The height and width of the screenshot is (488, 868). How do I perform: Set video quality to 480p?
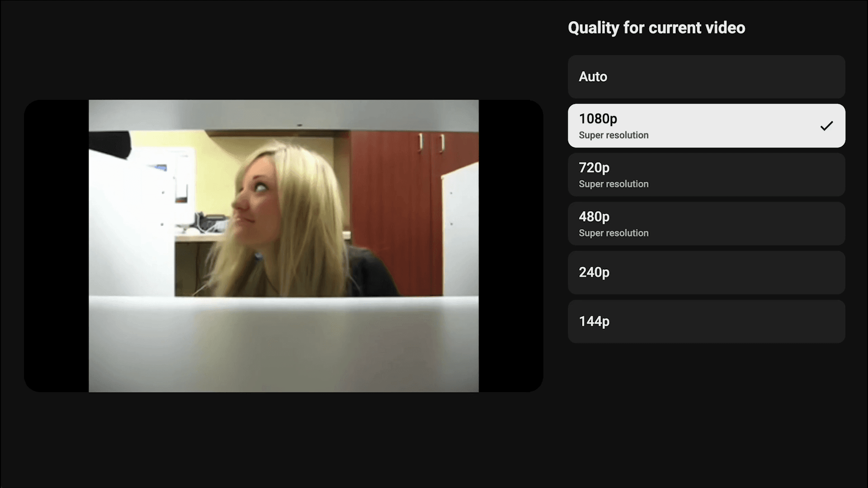click(x=706, y=224)
